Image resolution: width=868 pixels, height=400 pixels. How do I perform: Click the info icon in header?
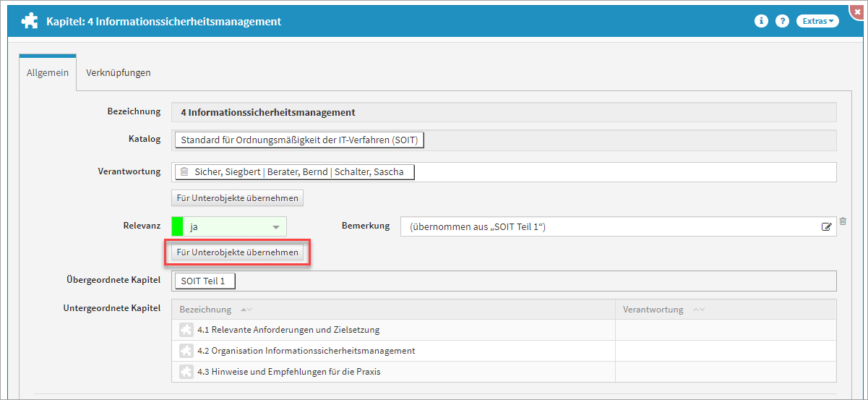[760, 22]
